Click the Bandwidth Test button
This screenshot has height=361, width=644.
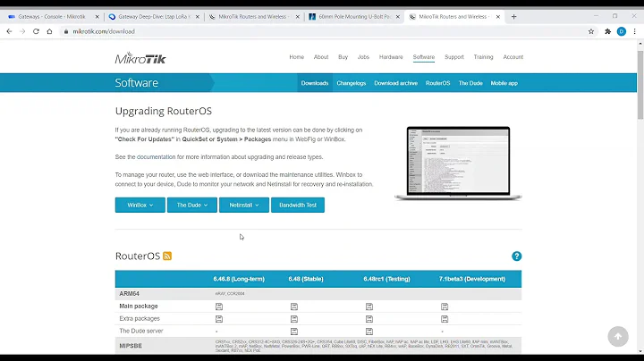click(298, 206)
